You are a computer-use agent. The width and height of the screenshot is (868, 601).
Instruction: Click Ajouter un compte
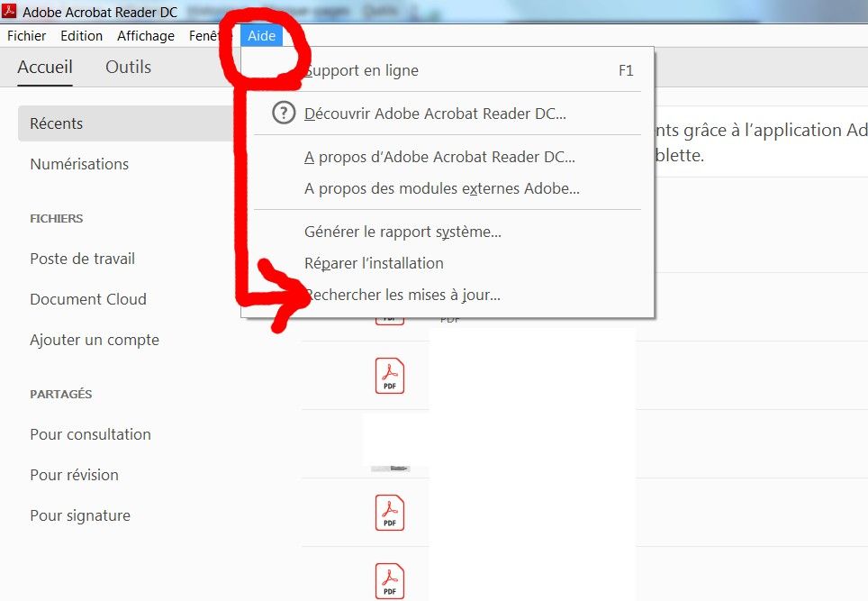pos(95,340)
